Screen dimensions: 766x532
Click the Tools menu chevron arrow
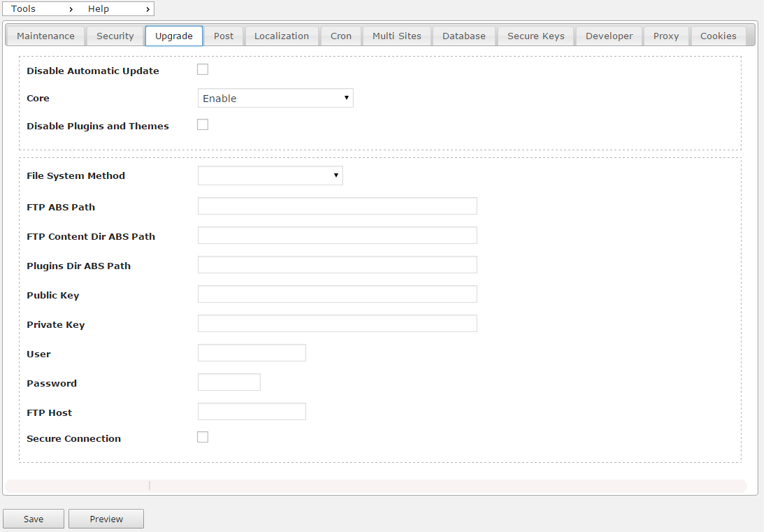[71, 9]
